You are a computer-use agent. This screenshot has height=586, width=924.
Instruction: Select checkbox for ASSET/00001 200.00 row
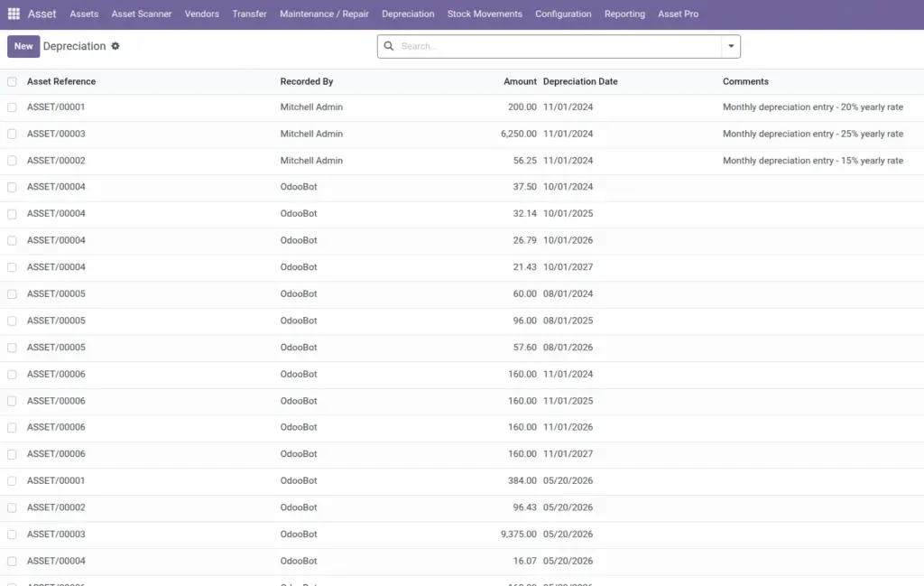pyautogui.click(x=12, y=107)
